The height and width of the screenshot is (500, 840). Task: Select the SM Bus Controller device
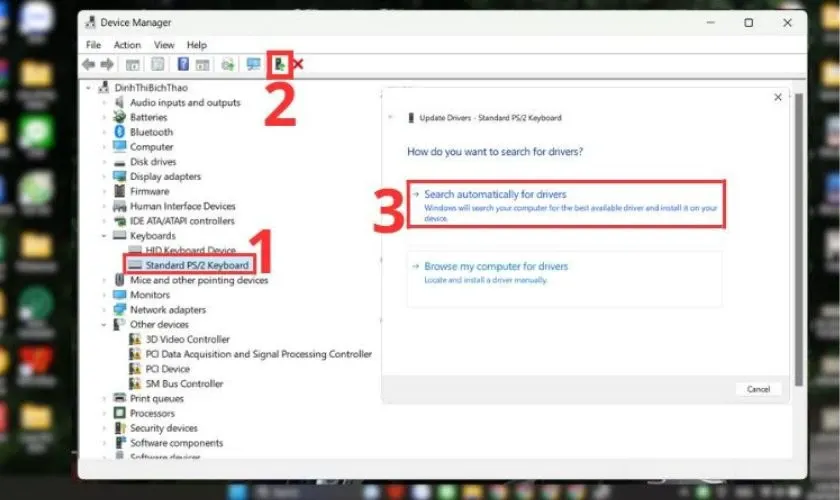pyautogui.click(x=184, y=384)
